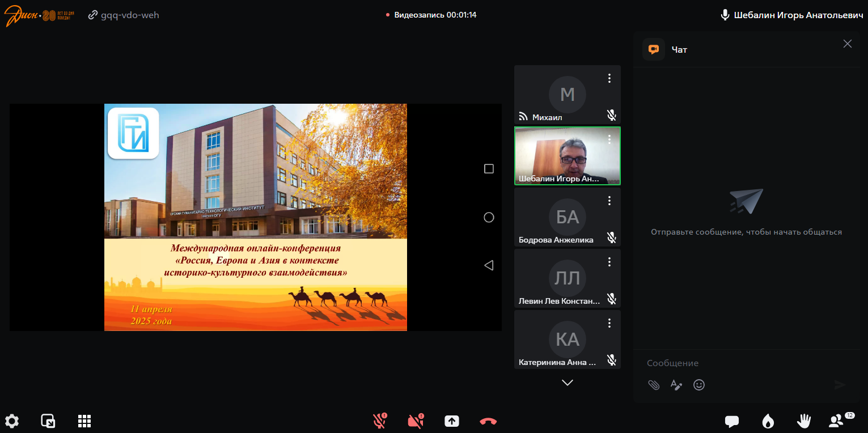
Task: Click the Чат panel title
Action: pyautogui.click(x=679, y=50)
